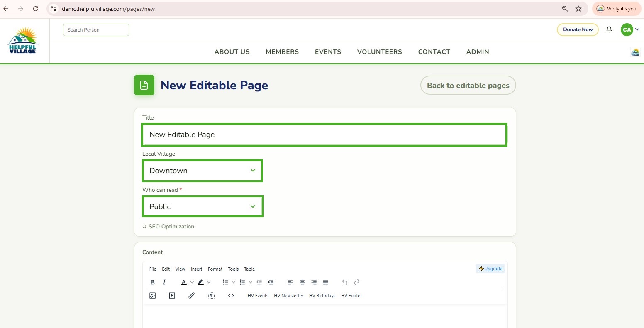The image size is (644, 328).
Task: Open the Insert menu in editor
Action: 196,269
